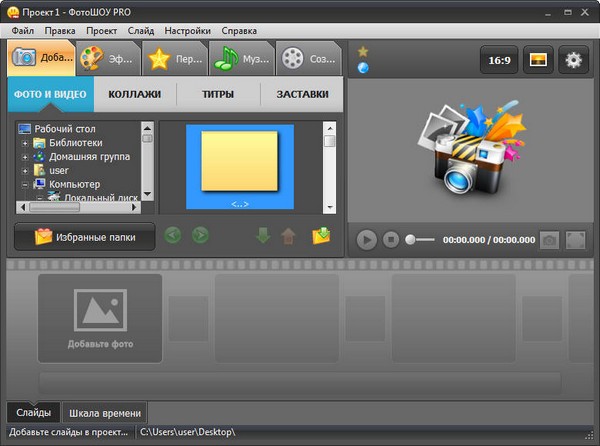
Task: Open the music tab with green note icon
Action: coord(242,58)
